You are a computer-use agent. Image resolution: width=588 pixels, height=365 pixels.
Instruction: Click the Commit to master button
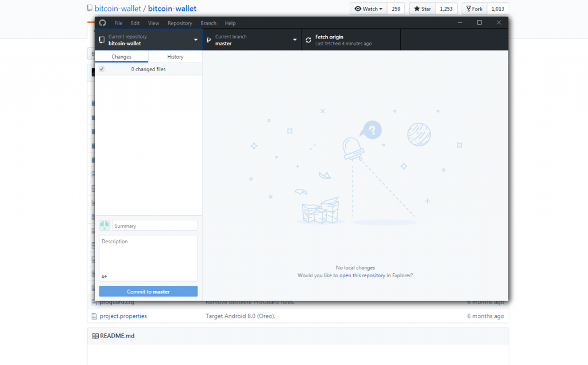148,291
